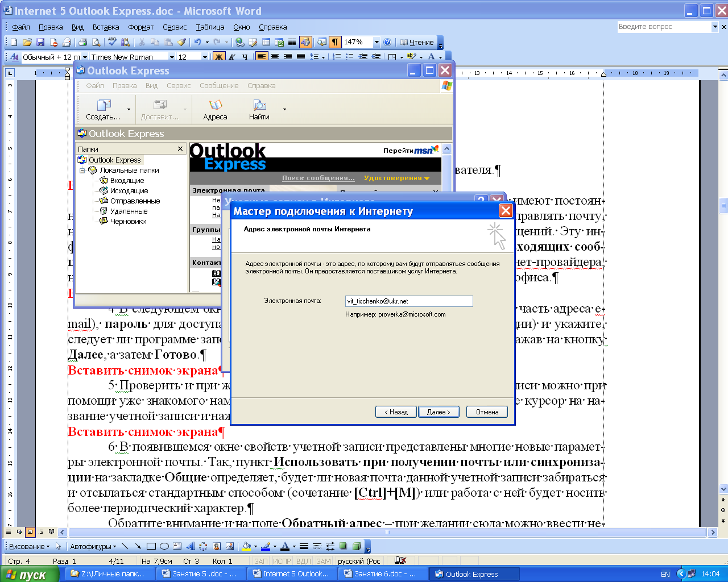Open Word menu Таблица

click(210, 27)
